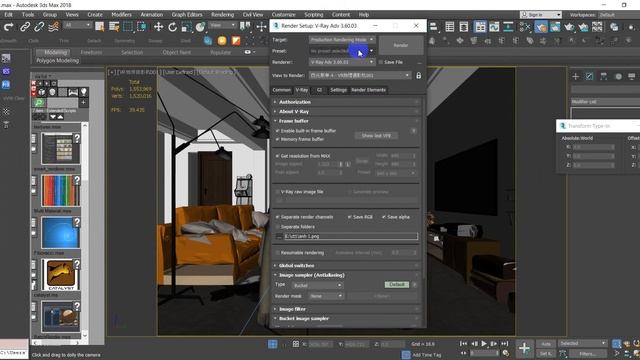Viewport: 640px width, 360px height.
Task: Open the Rendered Frame Window icon
Action: pyautogui.click(x=556, y=27)
